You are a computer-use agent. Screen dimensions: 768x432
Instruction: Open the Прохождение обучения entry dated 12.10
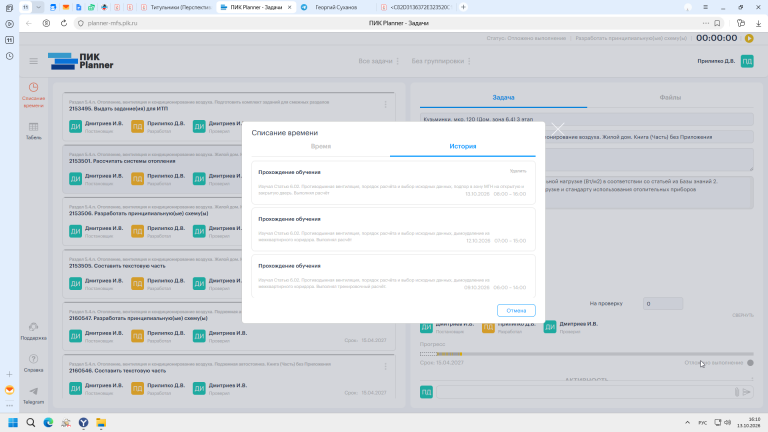click(393, 229)
